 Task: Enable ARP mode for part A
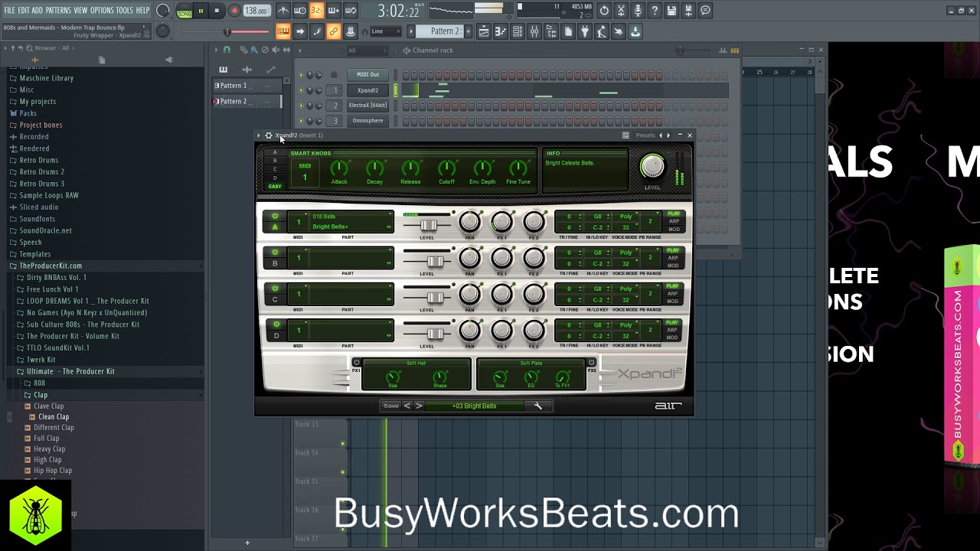674,221
